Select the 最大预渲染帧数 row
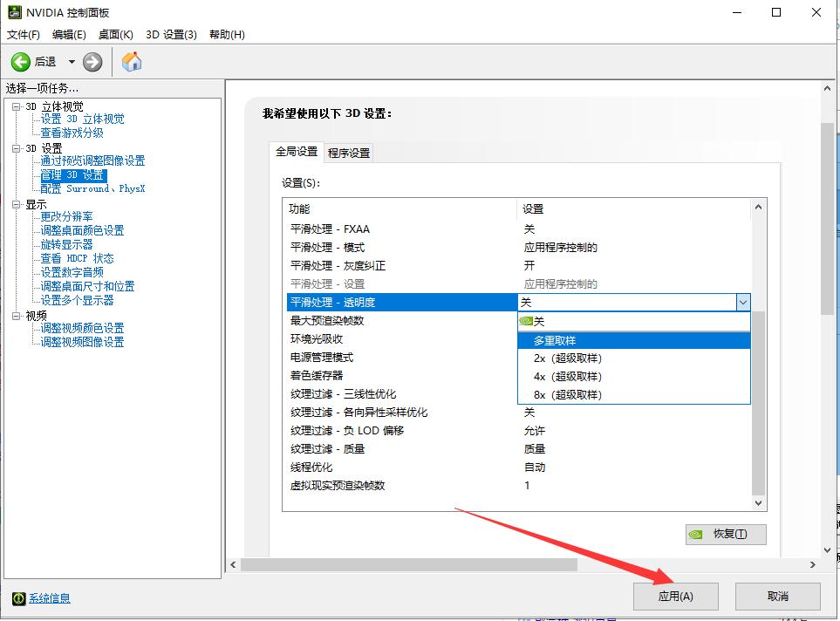This screenshot has height=621, width=840. 402,321
